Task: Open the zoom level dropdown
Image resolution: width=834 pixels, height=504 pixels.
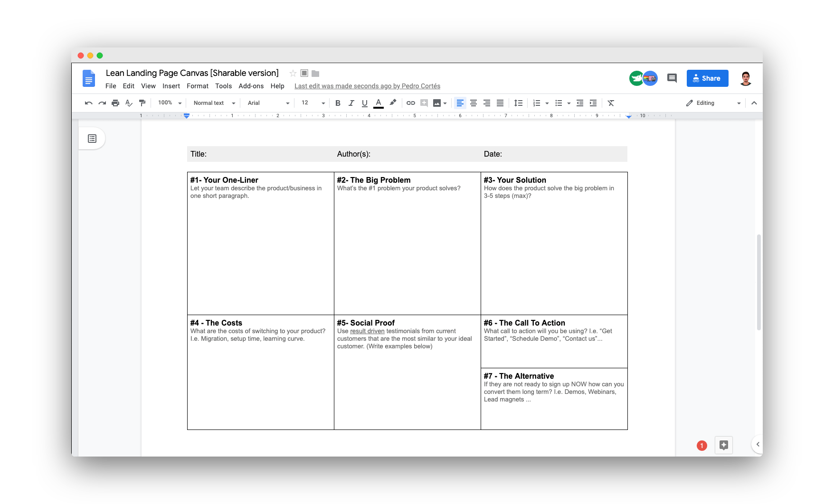Action: coord(169,103)
